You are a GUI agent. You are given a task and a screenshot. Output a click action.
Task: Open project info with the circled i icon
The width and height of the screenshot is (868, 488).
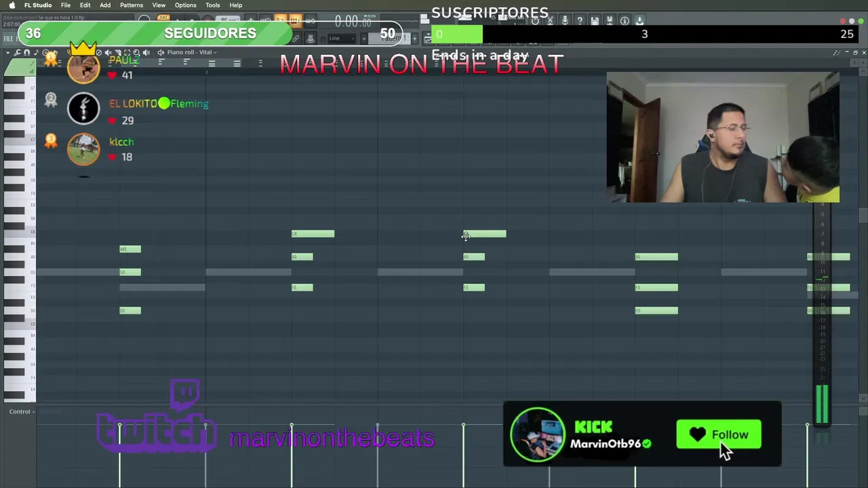pos(625,21)
